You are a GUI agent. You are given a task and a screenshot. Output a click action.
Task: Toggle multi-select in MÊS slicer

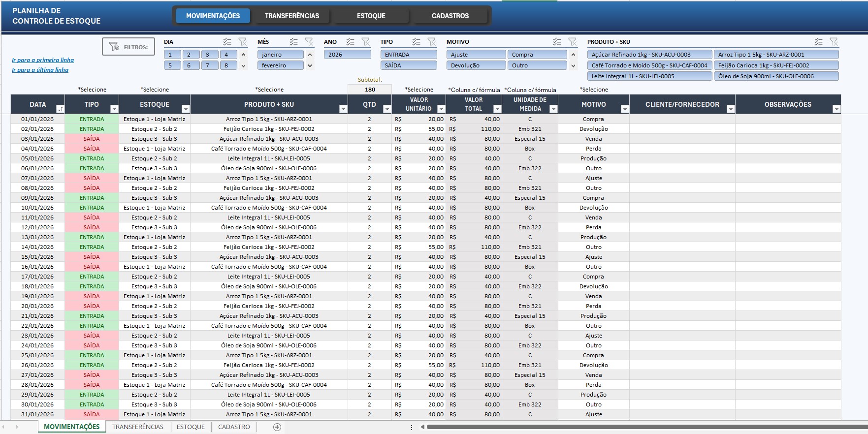click(x=294, y=42)
